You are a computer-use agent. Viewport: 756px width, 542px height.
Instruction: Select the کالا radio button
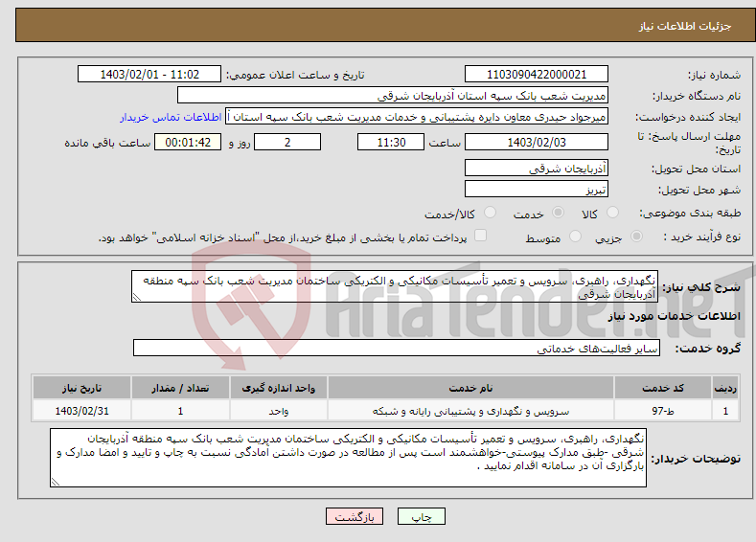[612, 213]
